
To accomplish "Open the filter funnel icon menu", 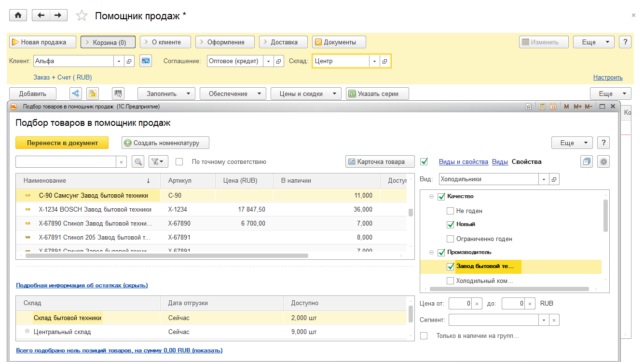I will click(158, 162).
